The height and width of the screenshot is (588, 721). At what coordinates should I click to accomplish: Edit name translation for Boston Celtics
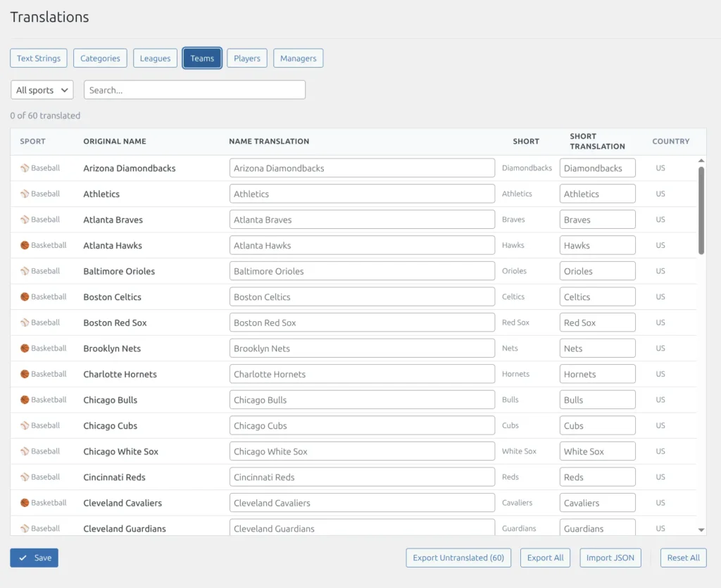coord(363,297)
